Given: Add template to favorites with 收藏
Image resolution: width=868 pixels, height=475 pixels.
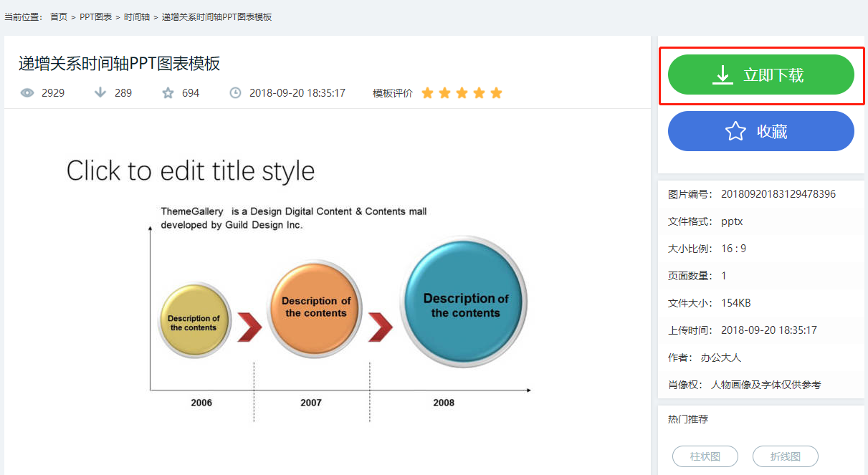Looking at the screenshot, I should [x=761, y=131].
